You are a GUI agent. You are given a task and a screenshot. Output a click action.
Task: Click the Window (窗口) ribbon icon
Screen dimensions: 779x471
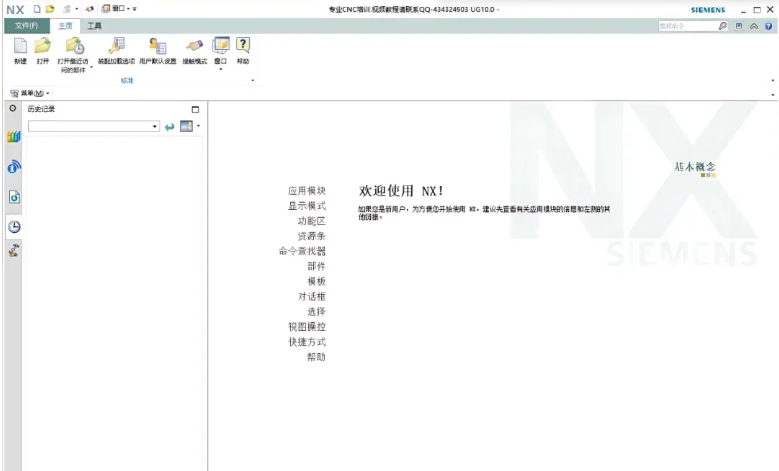pos(221,46)
